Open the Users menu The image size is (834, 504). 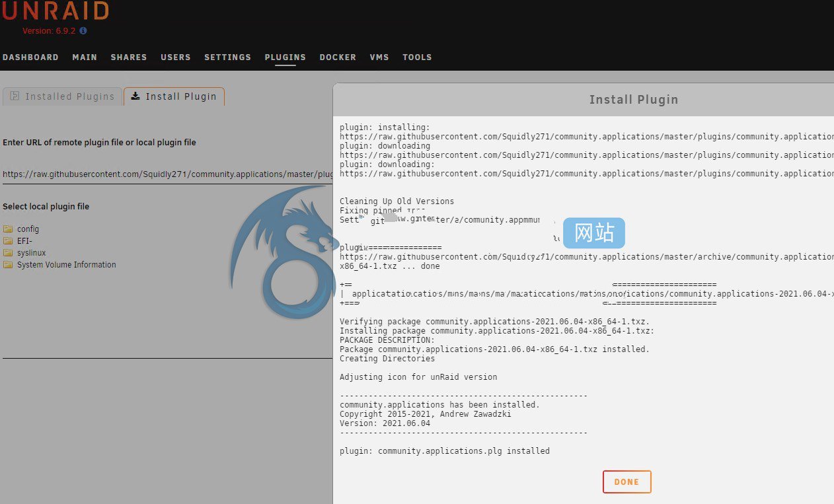[x=176, y=57]
